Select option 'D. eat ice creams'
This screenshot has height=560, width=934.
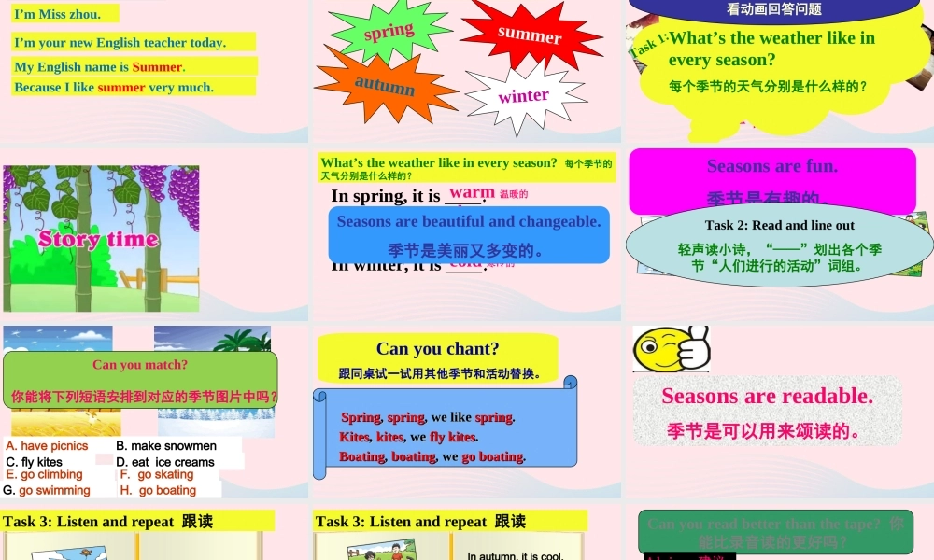(x=165, y=462)
